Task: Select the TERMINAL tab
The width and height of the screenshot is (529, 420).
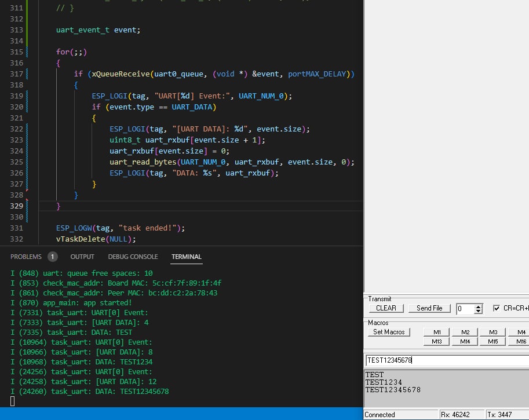Action: 187,257
